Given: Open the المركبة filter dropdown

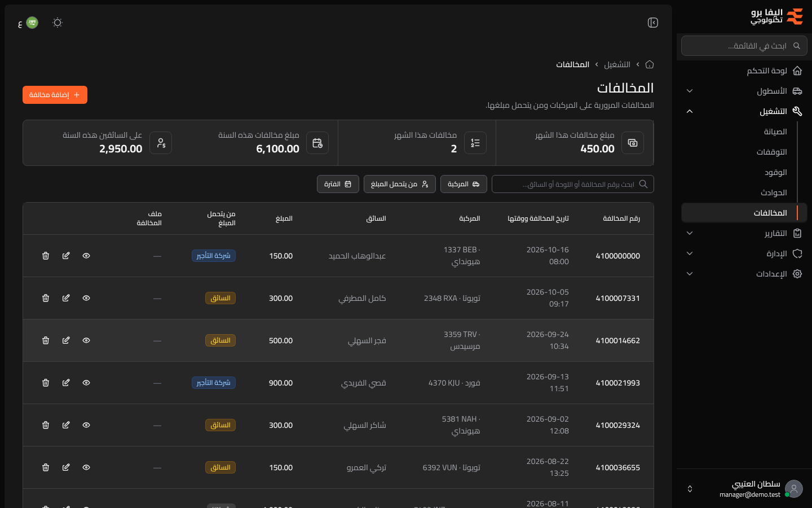Looking at the screenshot, I should pyautogui.click(x=464, y=184).
